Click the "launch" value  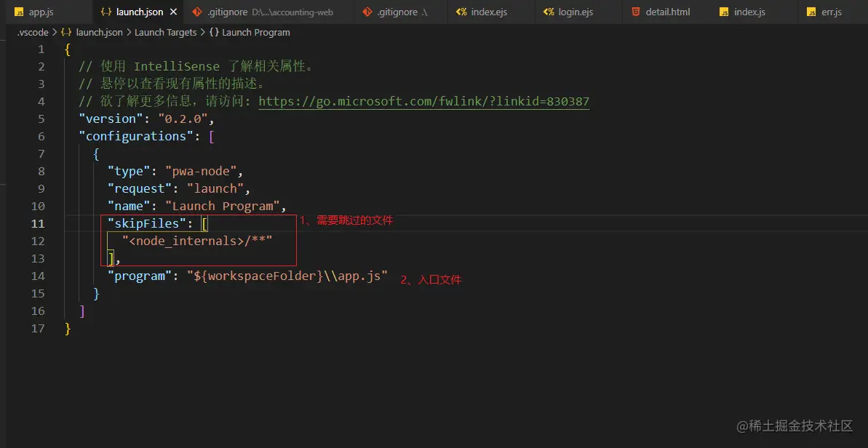pyautogui.click(x=215, y=188)
